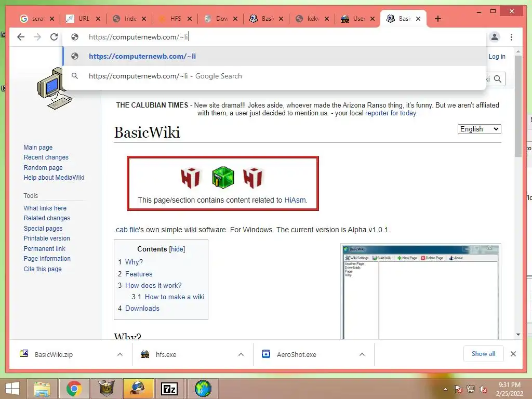The width and height of the screenshot is (532, 399).
Task: Click the wiki computer logo
Action: 54,88
